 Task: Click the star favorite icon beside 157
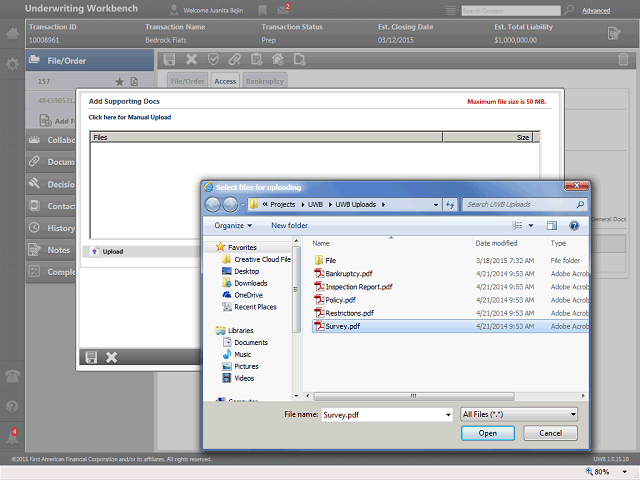[x=119, y=82]
